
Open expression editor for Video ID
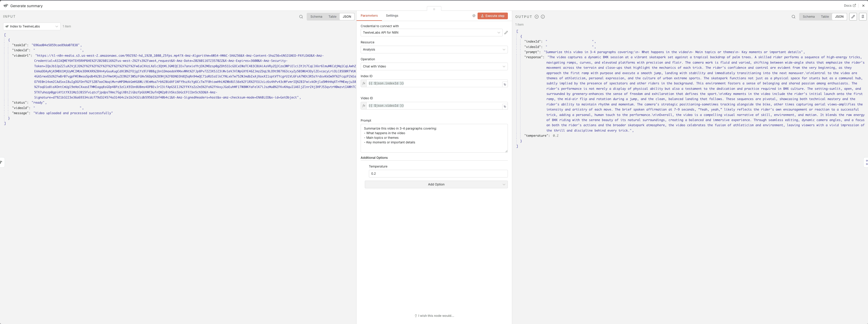tap(505, 107)
